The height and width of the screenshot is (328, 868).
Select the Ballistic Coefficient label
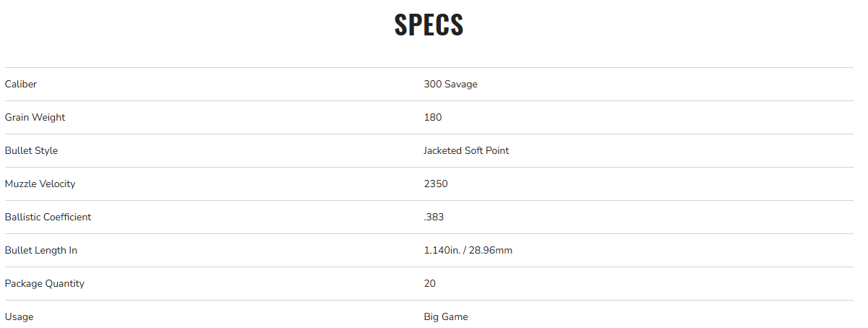pyautogui.click(x=48, y=217)
